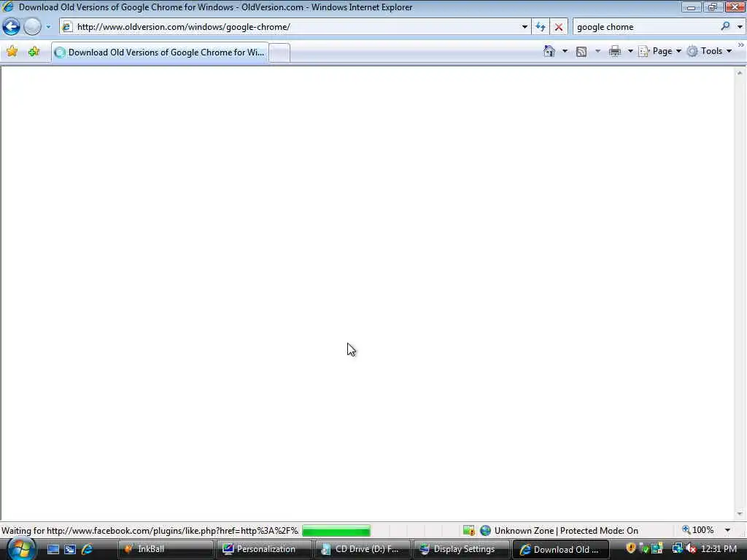The image size is (747, 560).
Task: Click the status bar security shield icon
Action: 469,531
